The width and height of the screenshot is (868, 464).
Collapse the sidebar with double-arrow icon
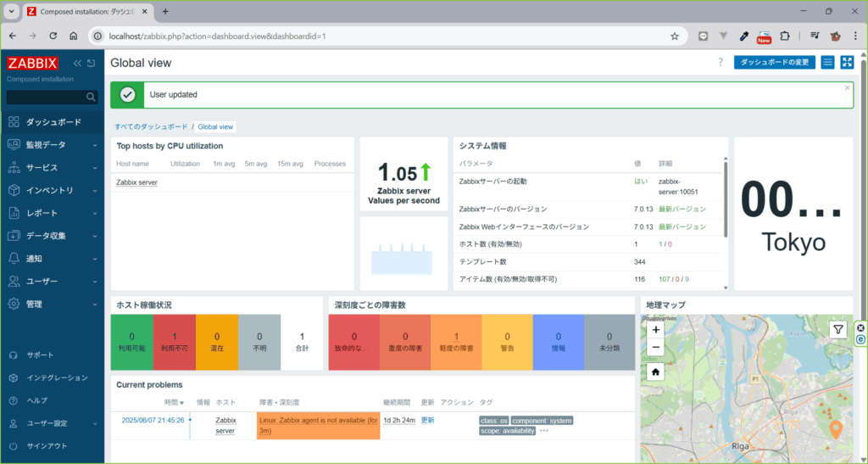(x=77, y=63)
